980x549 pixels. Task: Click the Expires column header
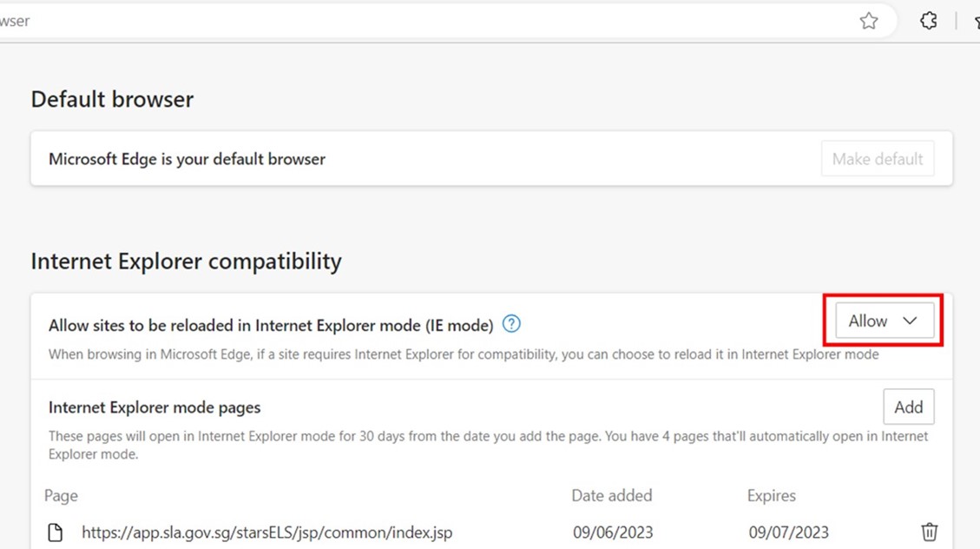tap(772, 496)
